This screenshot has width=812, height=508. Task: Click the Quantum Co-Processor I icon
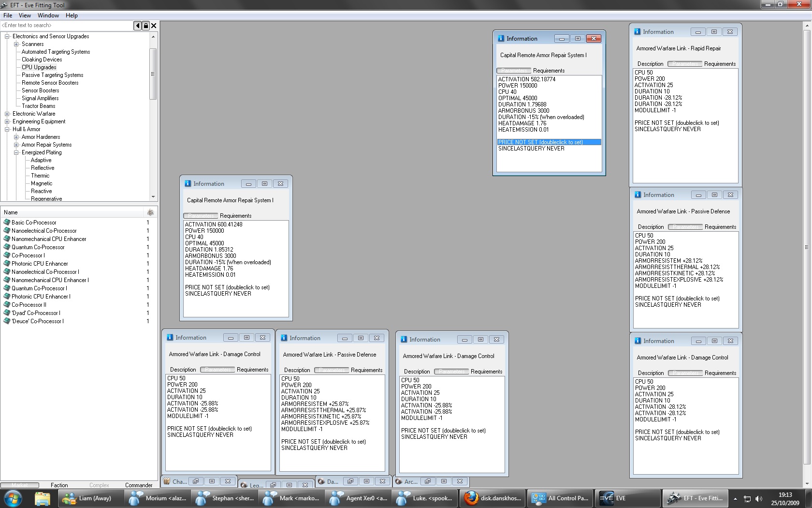[7, 288]
